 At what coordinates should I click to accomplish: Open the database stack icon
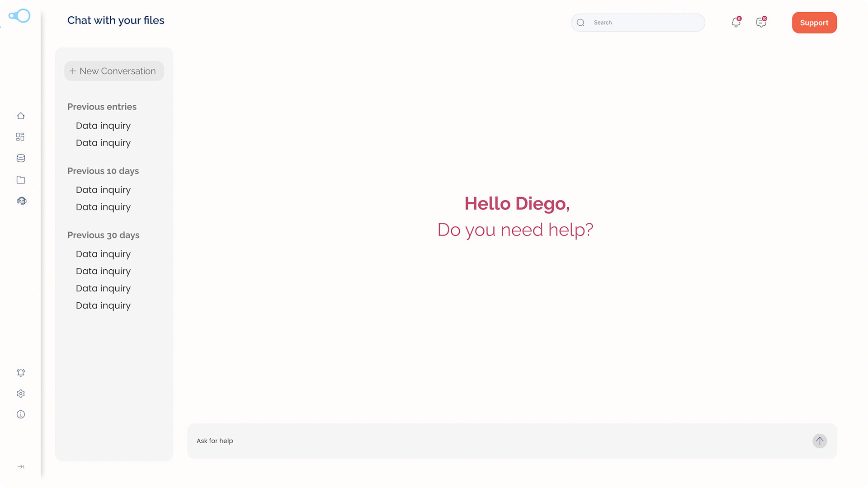(x=21, y=158)
